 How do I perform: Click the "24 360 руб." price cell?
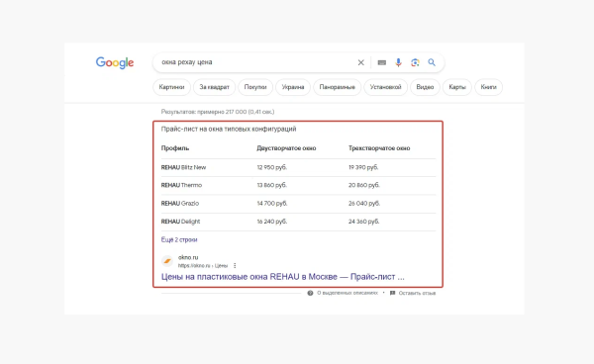(364, 222)
